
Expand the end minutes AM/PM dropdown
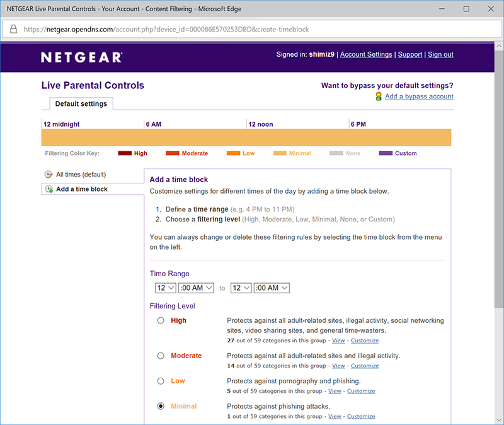pos(272,288)
